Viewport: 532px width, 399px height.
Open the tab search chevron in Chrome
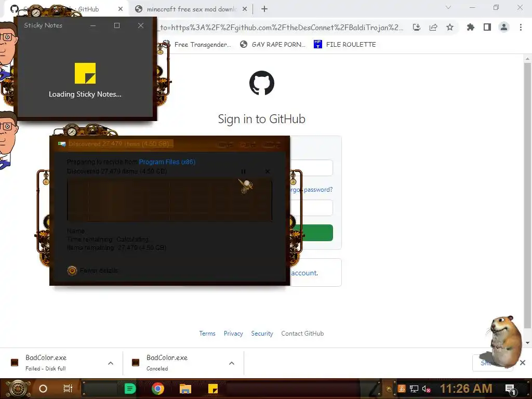[x=448, y=7]
